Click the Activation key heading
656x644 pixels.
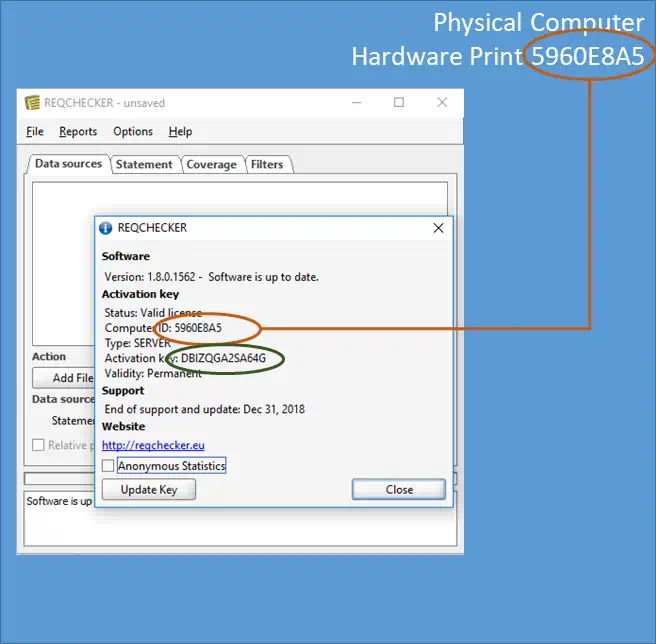141,294
